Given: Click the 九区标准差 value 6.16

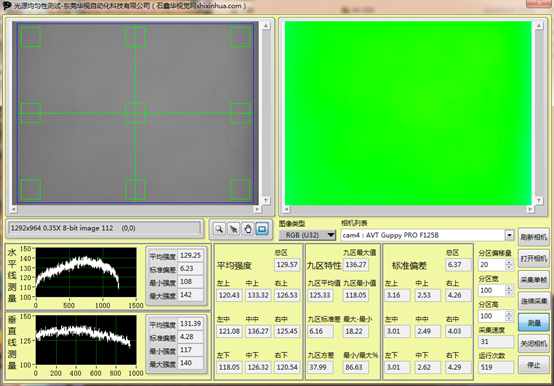Looking at the screenshot, I should click(320, 331).
